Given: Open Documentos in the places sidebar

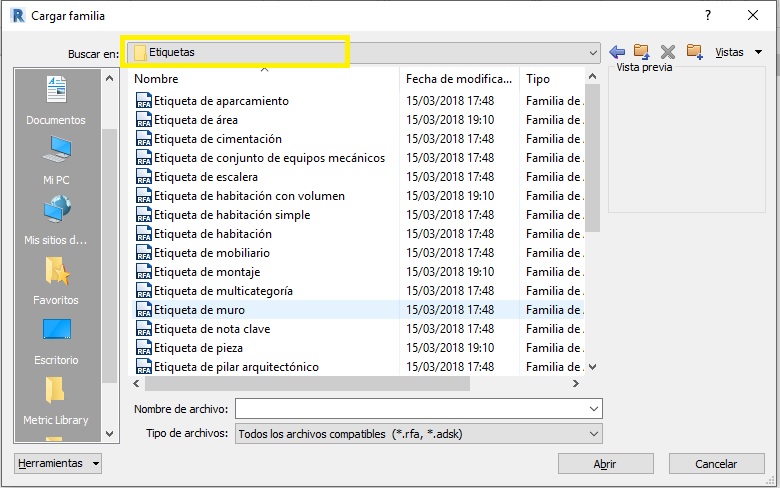Looking at the screenshot, I should click(x=56, y=102).
